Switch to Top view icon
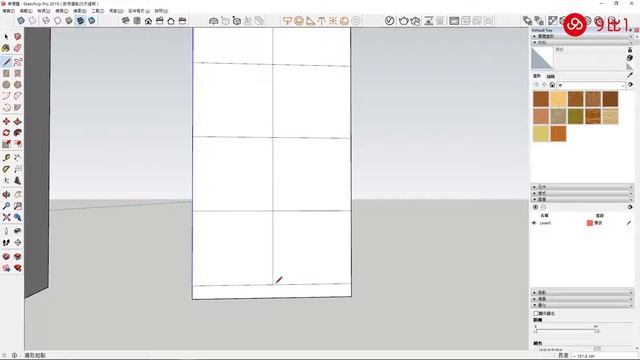Viewport: 640px width, 360px height. tap(137, 20)
